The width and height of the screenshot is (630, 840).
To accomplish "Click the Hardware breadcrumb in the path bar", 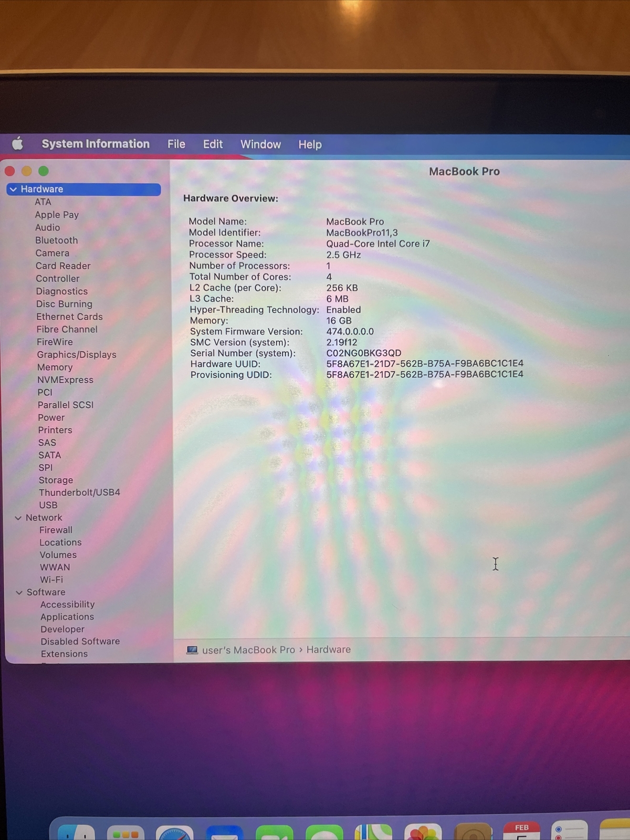I will click(329, 649).
